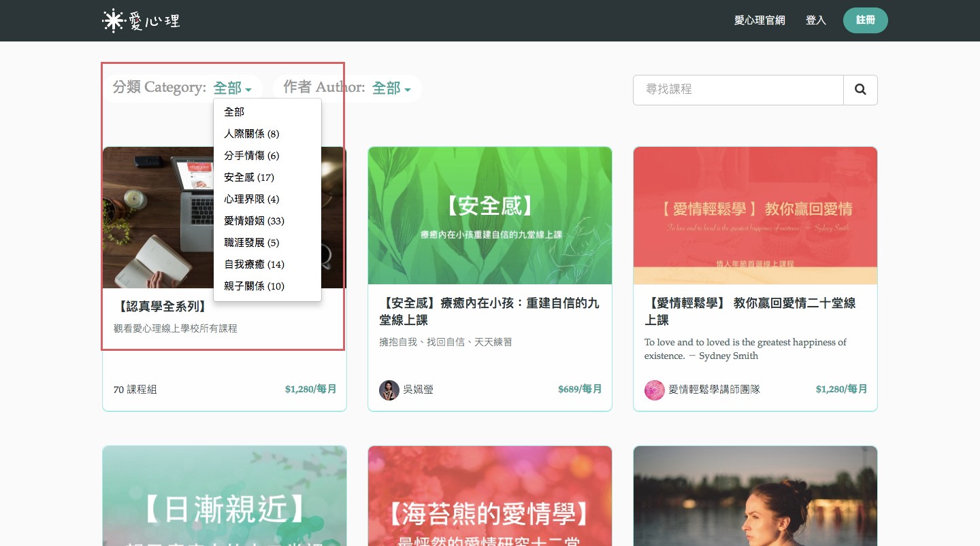Viewport: 980px width, 546px height.
Task: Click the 【日漸親近】 course thumbnail
Action: pos(225,496)
